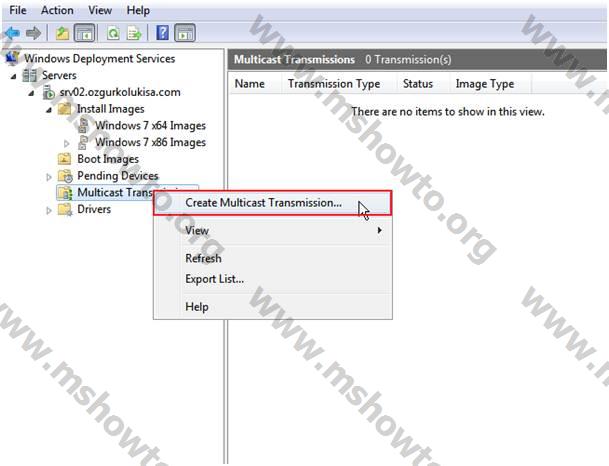Toggle Show/Hide Console Tree toolbar icon

pos(84,33)
